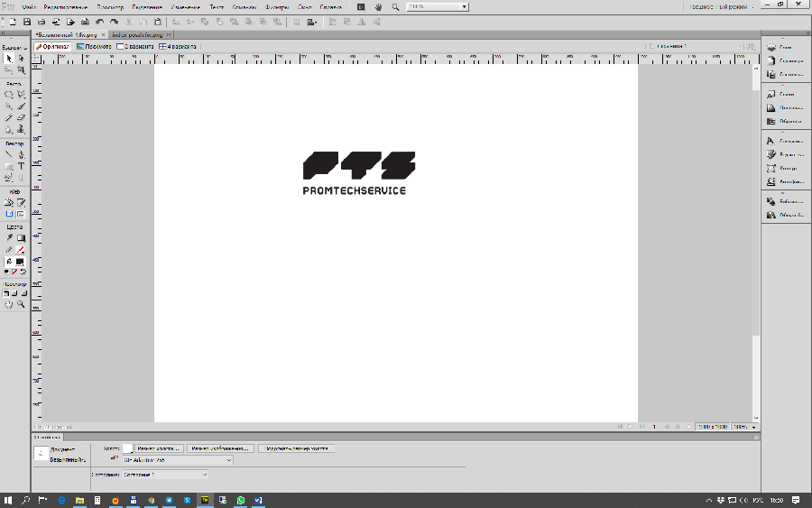Open the zoom level dropdown in the top bar

click(x=437, y=6)
